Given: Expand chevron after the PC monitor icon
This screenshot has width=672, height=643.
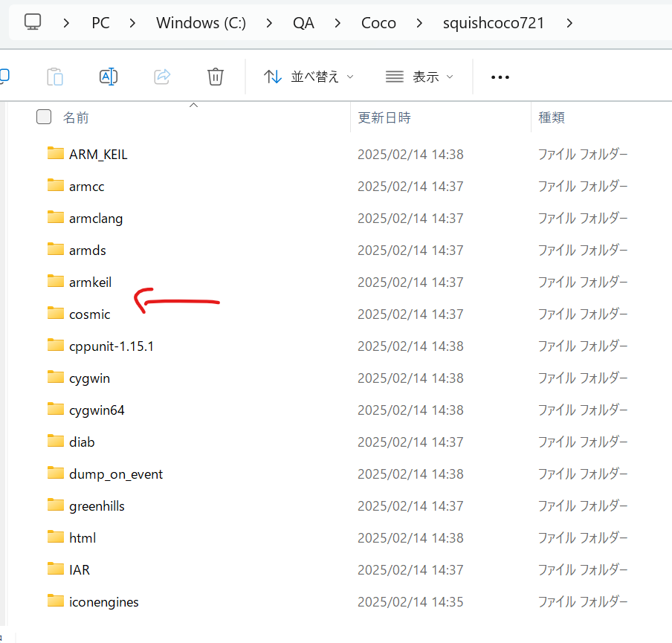Looking at the screenshot, I should coord(66,23).
